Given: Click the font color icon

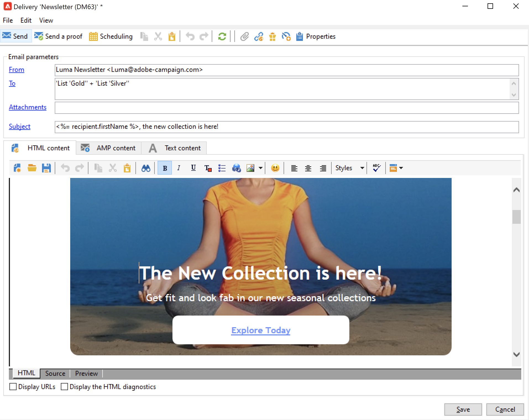Looking at the screenshot, I should [x=208, y=168].
